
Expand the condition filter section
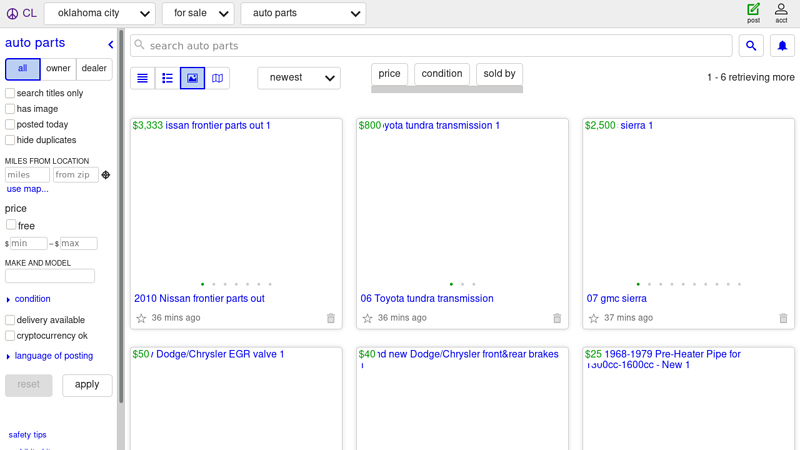coord(32,299)
